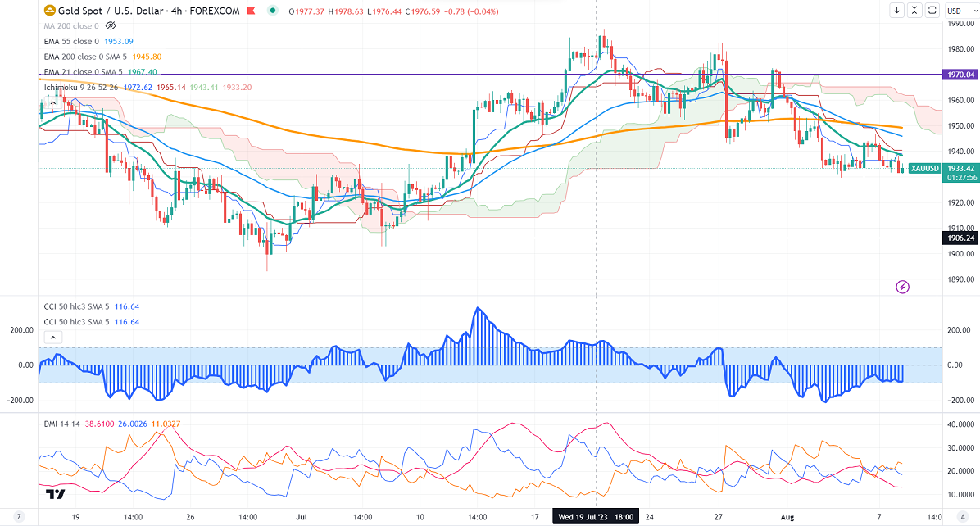Select the Ichimoku 9 26 52 26 label
This screenshot has height=526, width=980.
(x=81, y=87)
